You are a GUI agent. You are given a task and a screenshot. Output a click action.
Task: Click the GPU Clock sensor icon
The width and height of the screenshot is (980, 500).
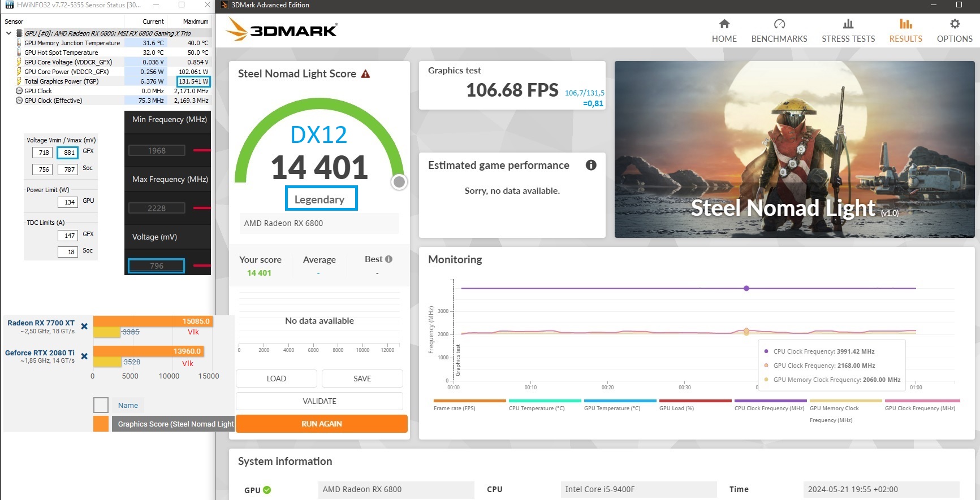[x=19, y=91]
